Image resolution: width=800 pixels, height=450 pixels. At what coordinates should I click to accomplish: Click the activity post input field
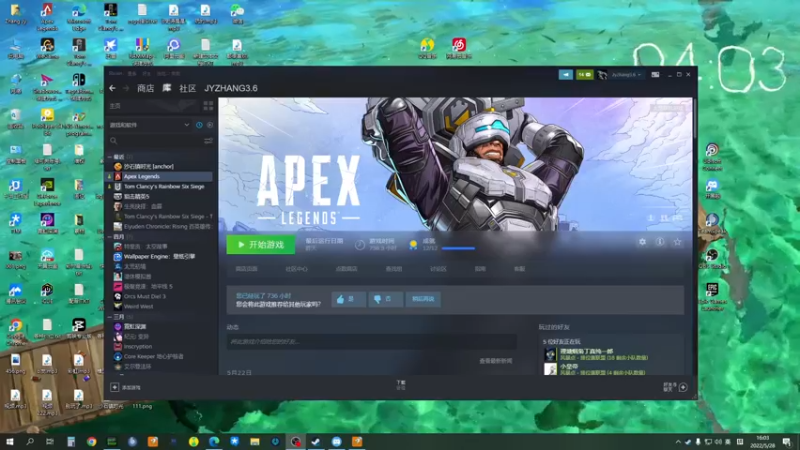(x=371, y=342)
